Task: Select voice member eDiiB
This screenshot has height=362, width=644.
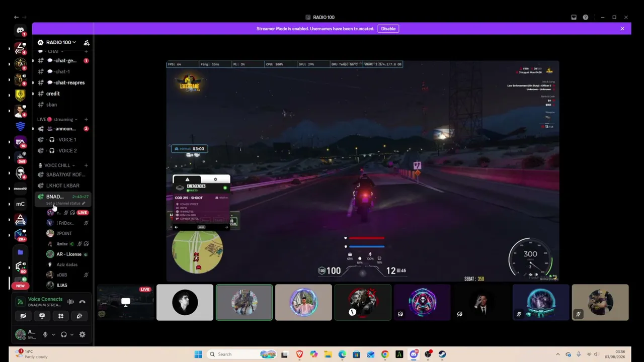Action: 67,275
